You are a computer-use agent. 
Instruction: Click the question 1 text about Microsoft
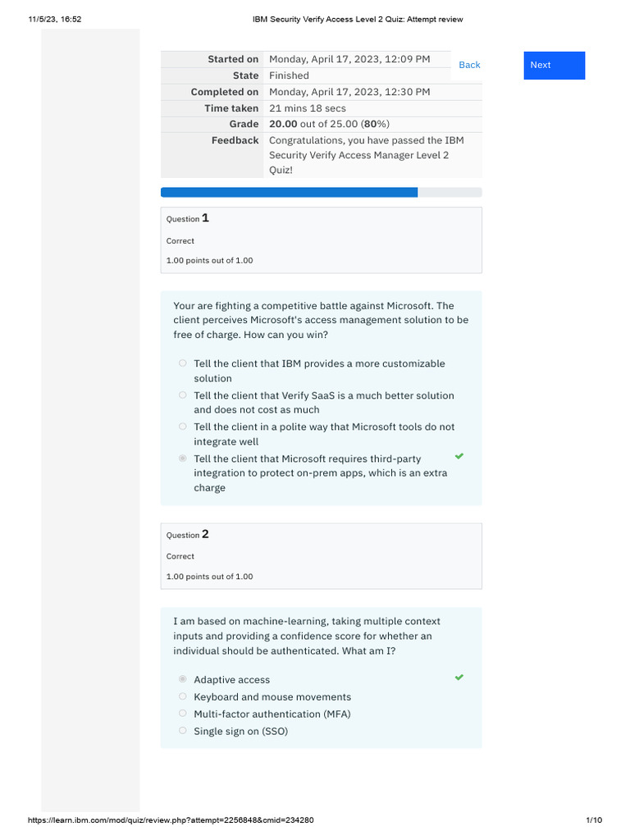tap(321, 320)
